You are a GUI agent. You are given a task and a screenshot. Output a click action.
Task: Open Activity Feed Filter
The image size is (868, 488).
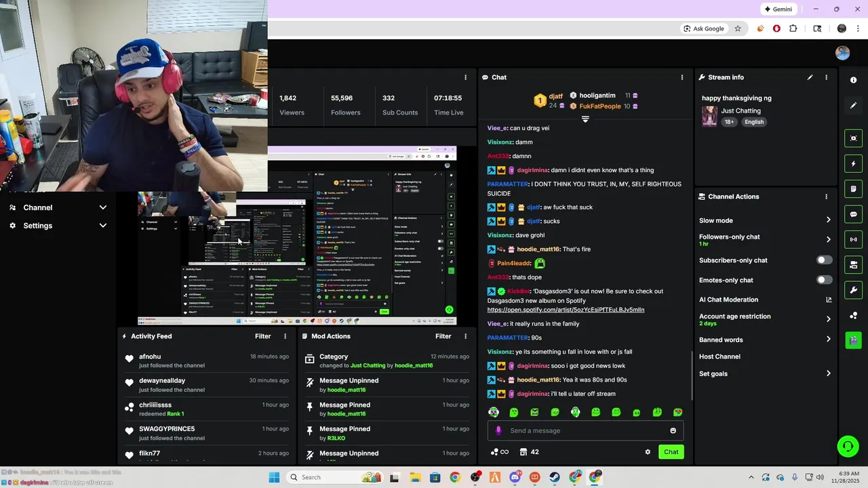click(x=262, y=336)
